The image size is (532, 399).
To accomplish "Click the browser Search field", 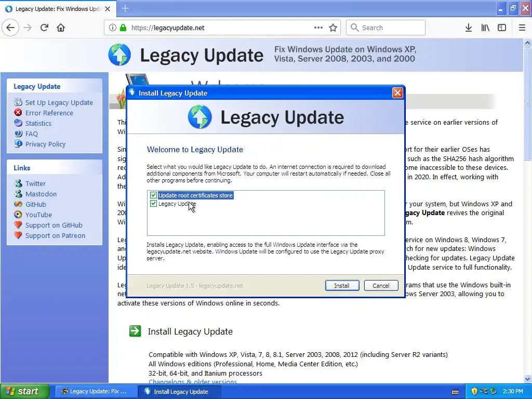I will point(385,28).
